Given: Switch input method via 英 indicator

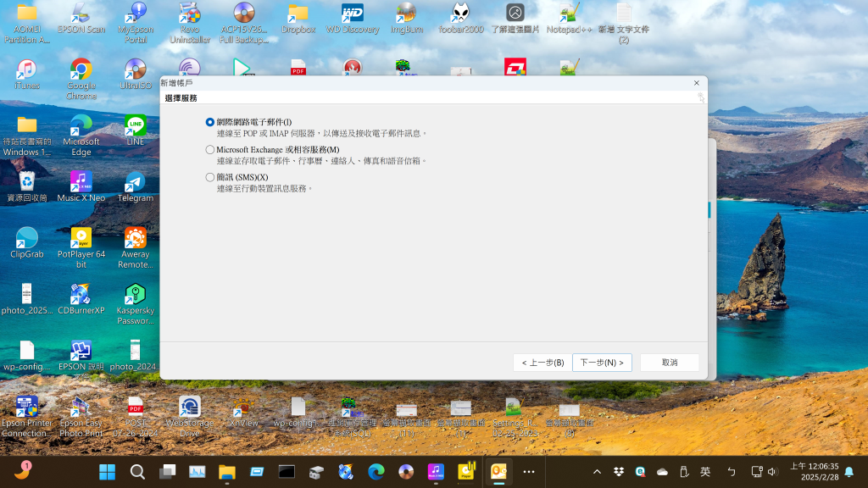Looking at the screenshot, I should tap(705, 472).
